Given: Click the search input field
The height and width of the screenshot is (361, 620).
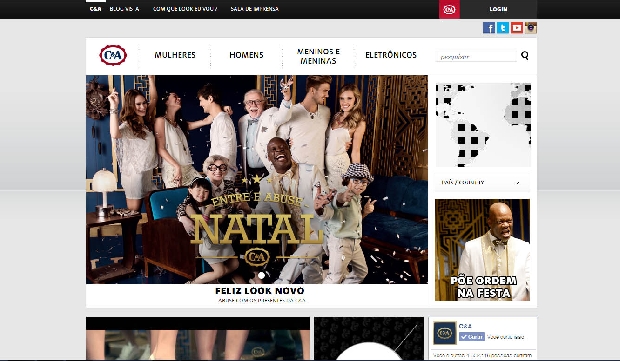Looking at the screenshot, I should pos(476,57).
